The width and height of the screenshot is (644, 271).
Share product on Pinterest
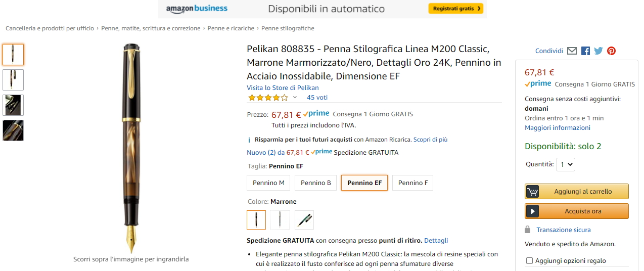611,51
